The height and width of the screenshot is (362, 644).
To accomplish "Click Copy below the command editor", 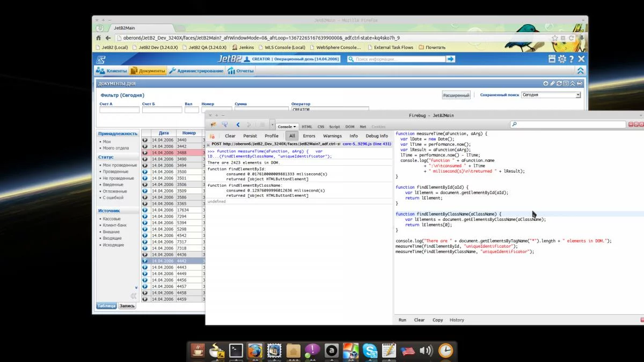I will click(438, 320).
